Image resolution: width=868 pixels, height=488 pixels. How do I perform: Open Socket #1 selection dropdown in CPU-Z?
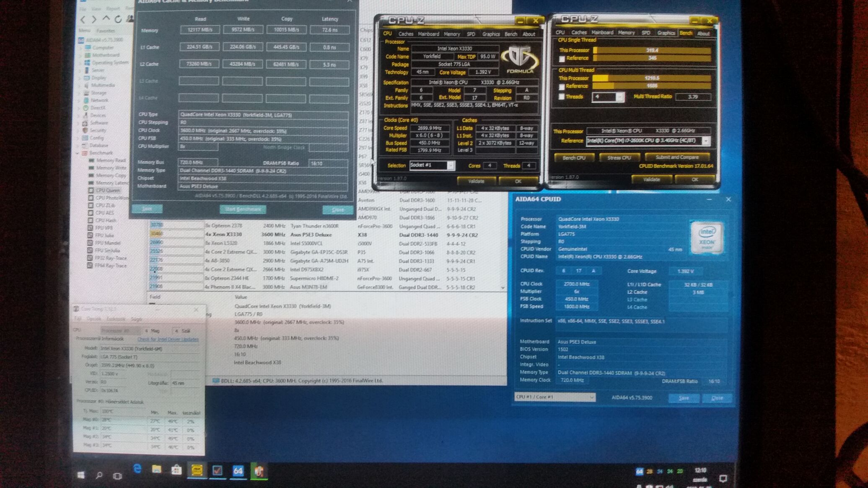click(x=432, y=165)
